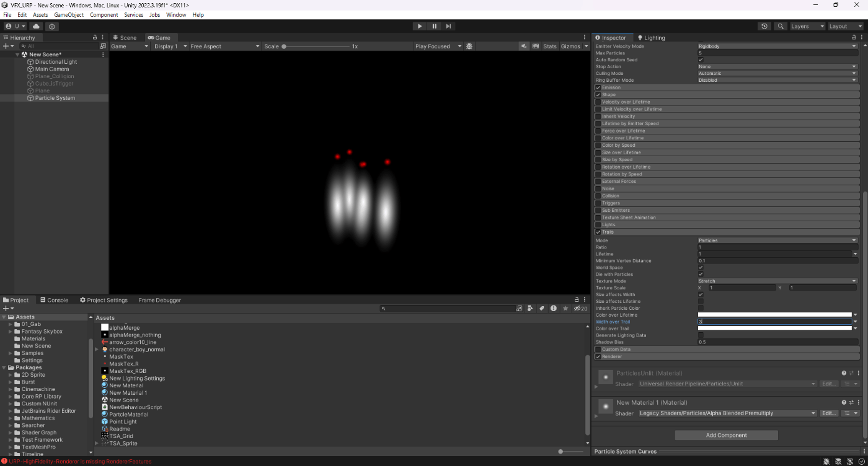Image resolution: width=868 pixels, height=466 pixels.
Task: Open the Hierarchy create plus menu
Action: point(8,46)
